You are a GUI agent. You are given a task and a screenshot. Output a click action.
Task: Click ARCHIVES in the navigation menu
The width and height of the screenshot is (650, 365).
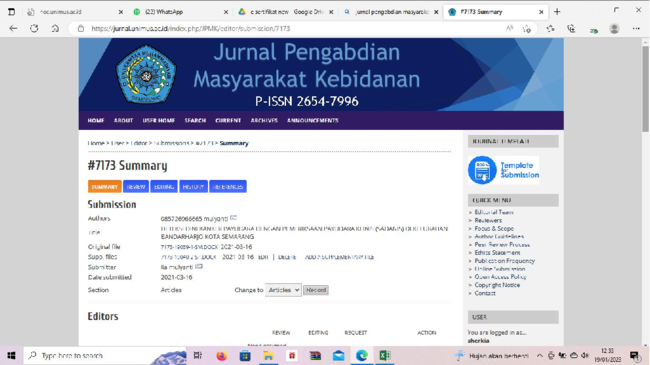(264, 121)
